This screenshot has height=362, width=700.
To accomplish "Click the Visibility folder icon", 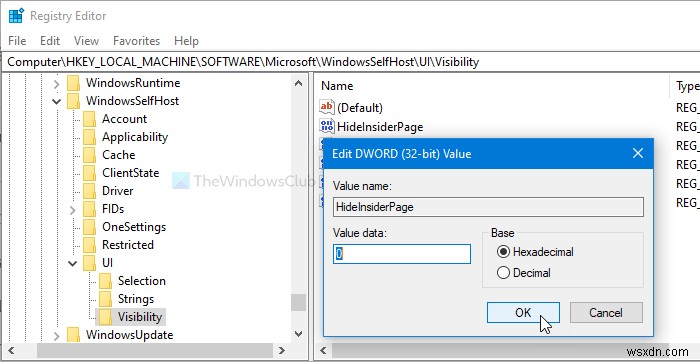I will (105, 317).
